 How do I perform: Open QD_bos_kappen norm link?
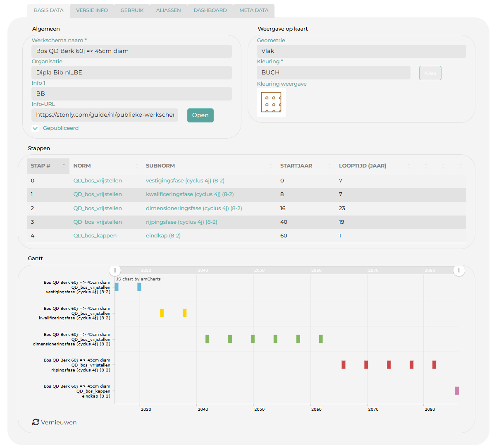click(x=95, y=236)
